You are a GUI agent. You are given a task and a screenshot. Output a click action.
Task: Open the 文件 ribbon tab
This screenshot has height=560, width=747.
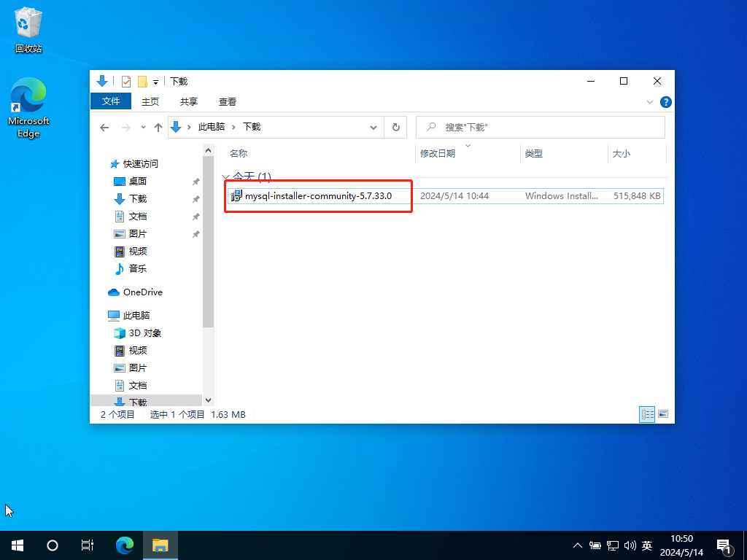point(111,101)
